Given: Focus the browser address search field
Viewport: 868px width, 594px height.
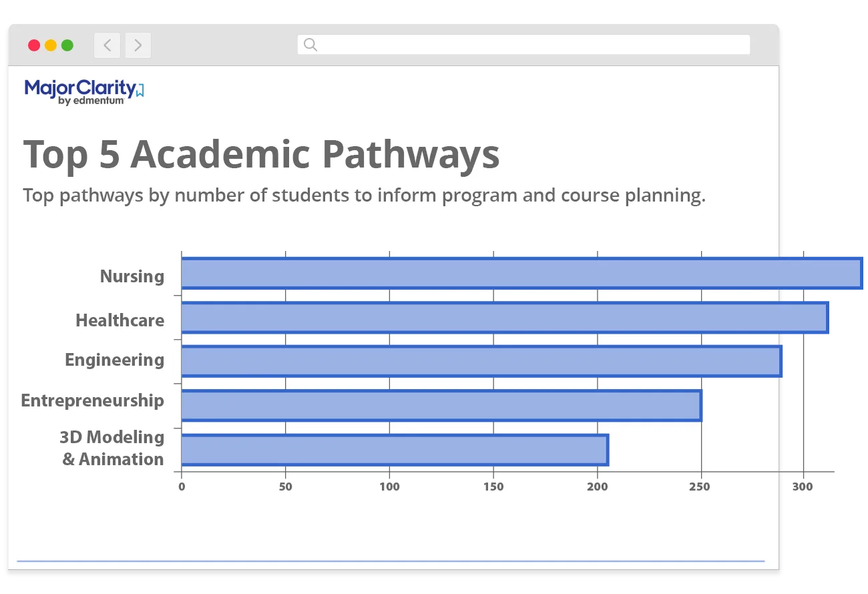Looking at the screenshot, I should [x=523, y=45].
